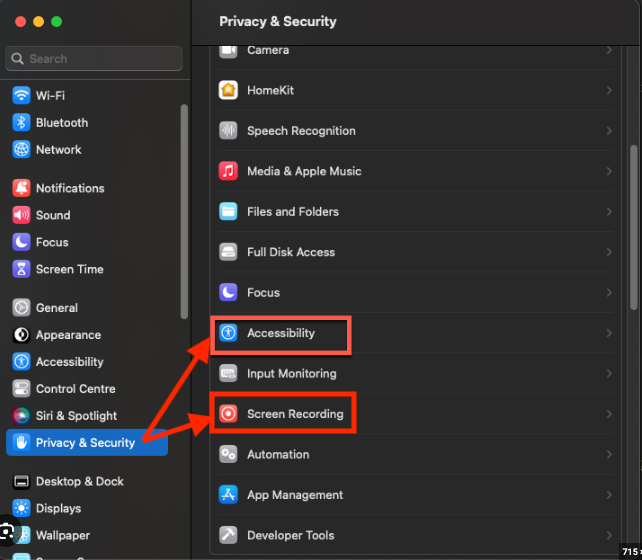Image resolution: width=642 pixels, height=560 pixels.
Task: Open the Full Disk Access row
Action: (x=416, y=252)
